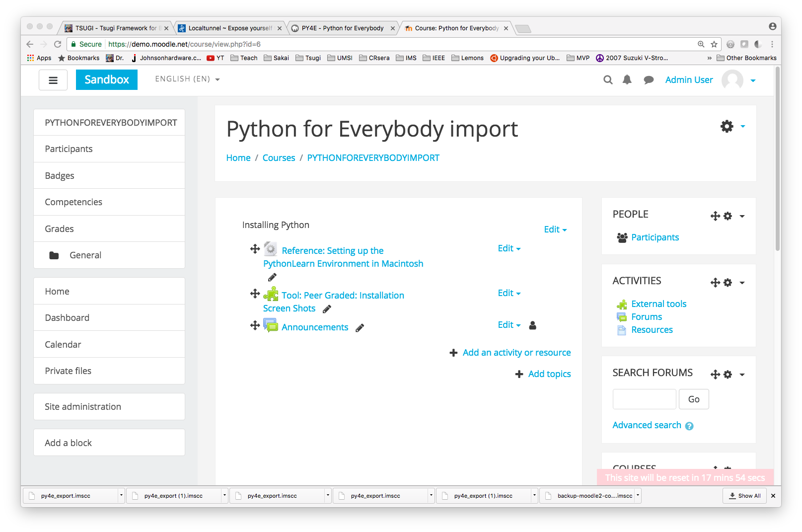Open General section in left navigation
Image resolution: width=802 pixels, height=532 pixels.
coord(109,255)
